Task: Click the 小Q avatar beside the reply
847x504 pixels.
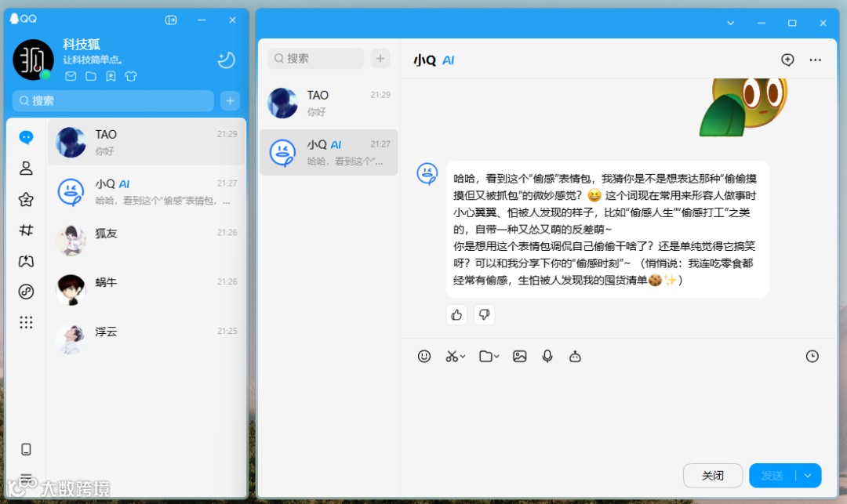Action: [427, 174]
